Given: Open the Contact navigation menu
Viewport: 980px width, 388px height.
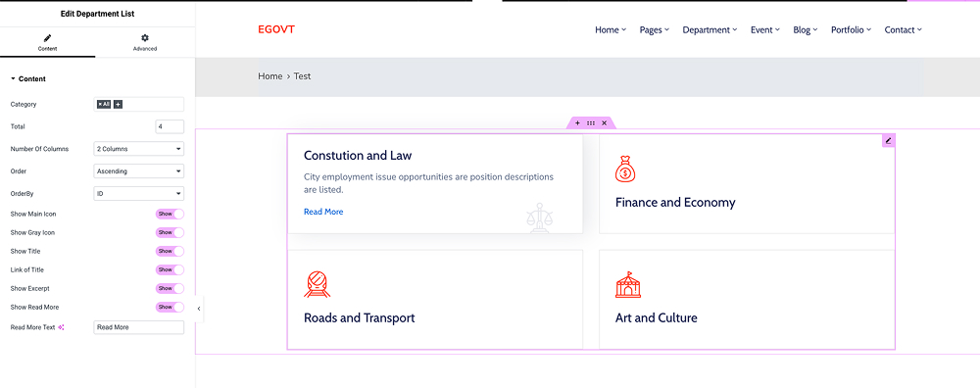Looking at the screenshot, I should pos(903,30).
